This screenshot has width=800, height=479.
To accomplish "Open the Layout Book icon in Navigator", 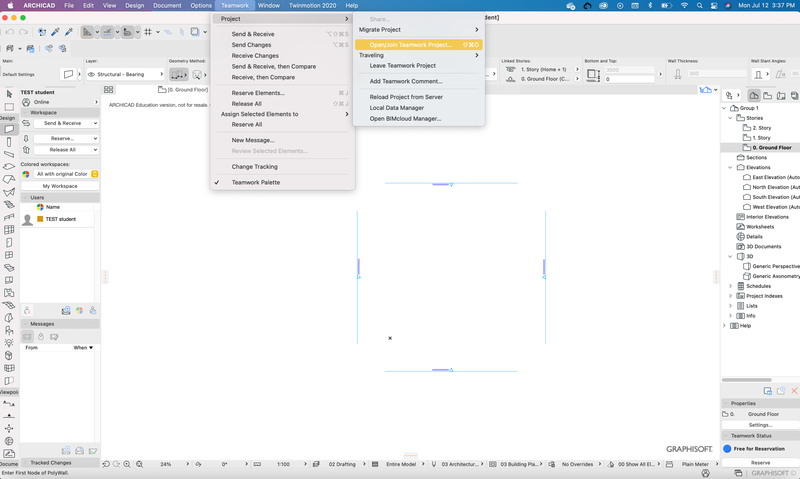I will click(x=781, y=95).
